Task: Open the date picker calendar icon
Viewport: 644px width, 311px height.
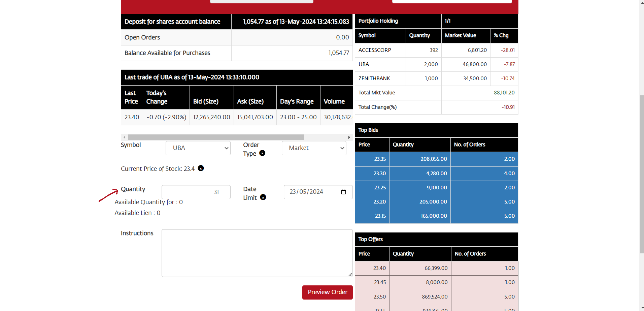Action: (343, 192)
